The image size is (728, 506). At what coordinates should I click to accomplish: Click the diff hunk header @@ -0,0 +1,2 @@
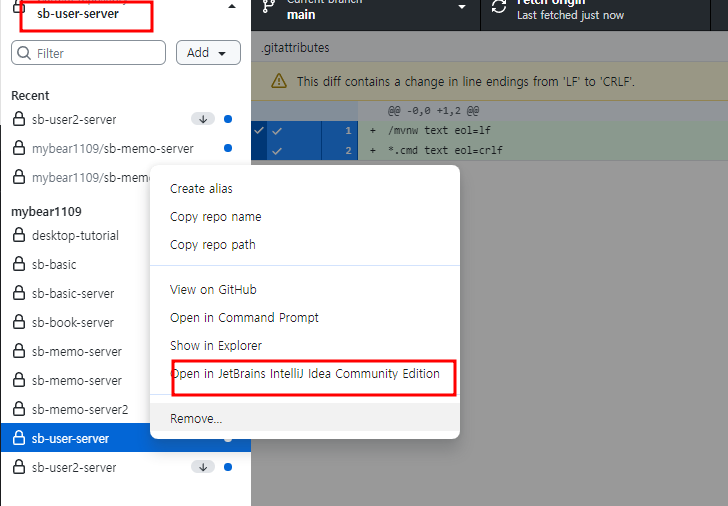tap(433, 111)
